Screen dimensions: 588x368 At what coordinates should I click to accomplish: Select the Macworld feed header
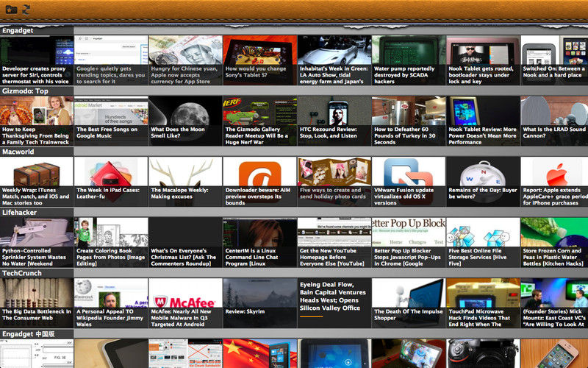(x=37, y=152)
